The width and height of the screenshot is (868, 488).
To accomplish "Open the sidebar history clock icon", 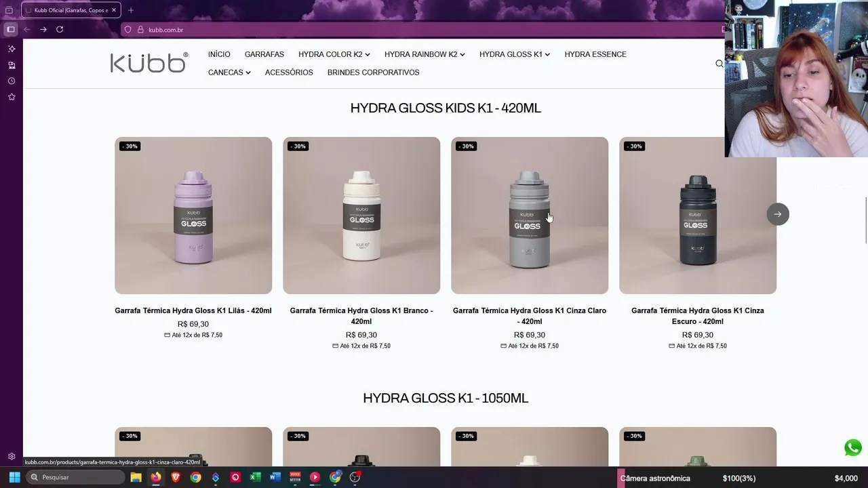I will tap(12, 81).
